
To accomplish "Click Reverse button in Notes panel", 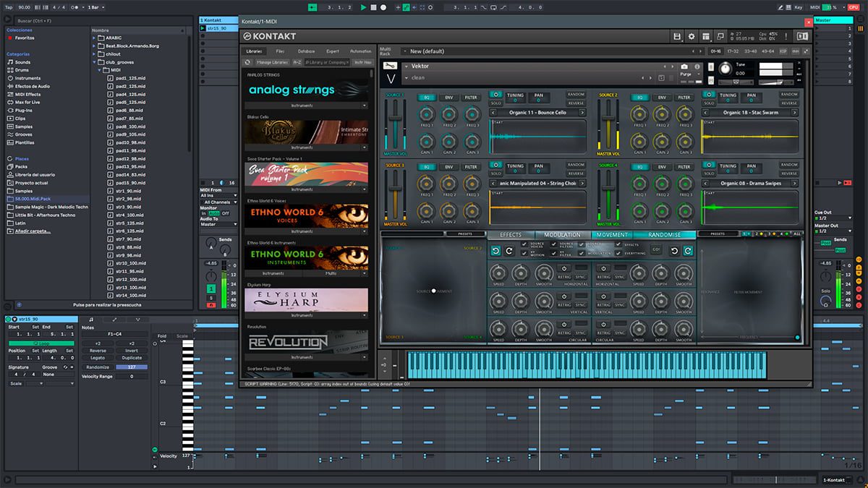I will (x=98, y=351).
